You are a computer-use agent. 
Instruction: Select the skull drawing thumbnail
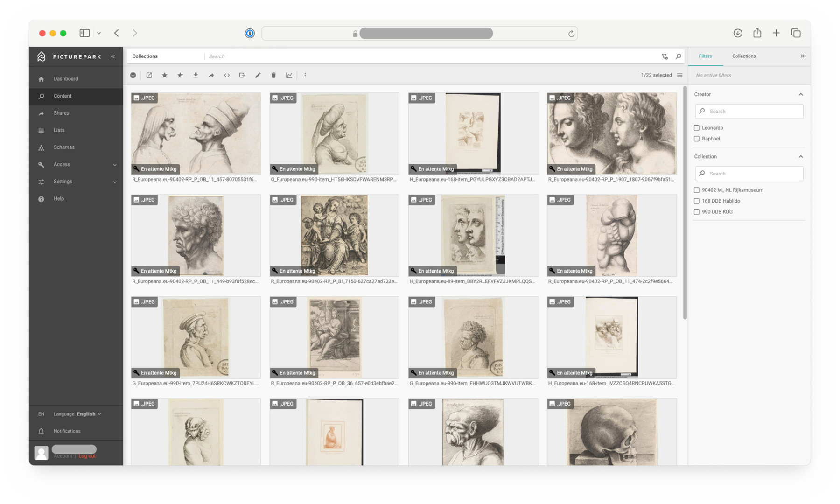[612, 432]
